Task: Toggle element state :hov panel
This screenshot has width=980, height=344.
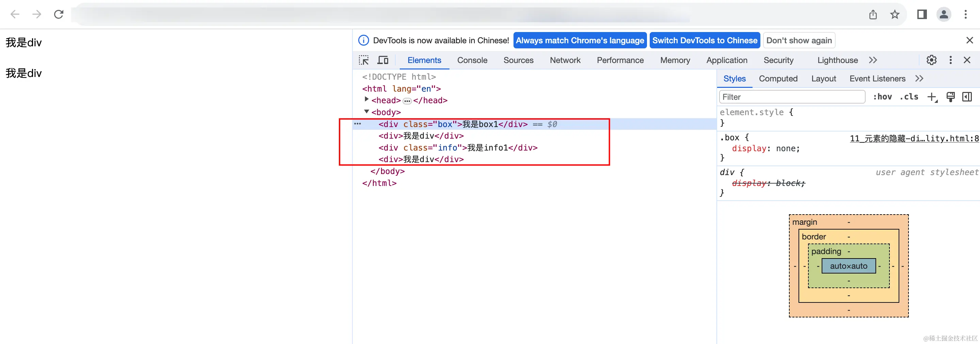Action: pos(882,97)
